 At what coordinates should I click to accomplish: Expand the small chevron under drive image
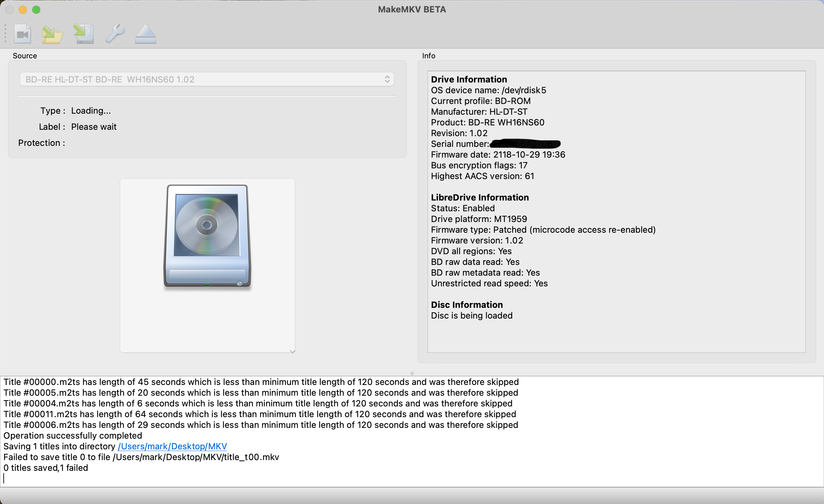coord(292,351)
